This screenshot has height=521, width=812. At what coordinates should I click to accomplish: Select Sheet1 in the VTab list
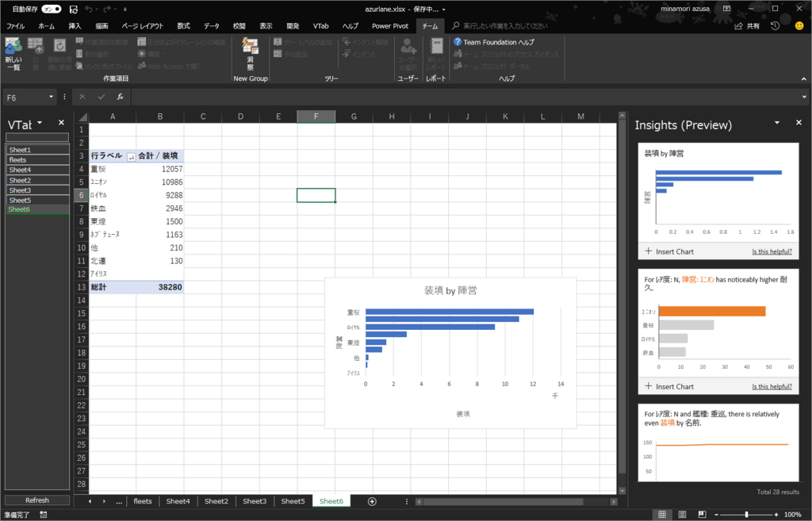tap(38, 150)
